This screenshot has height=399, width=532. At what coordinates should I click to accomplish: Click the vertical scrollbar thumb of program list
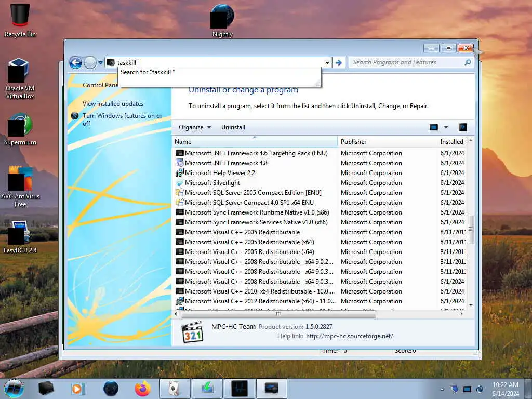(471, 229)
